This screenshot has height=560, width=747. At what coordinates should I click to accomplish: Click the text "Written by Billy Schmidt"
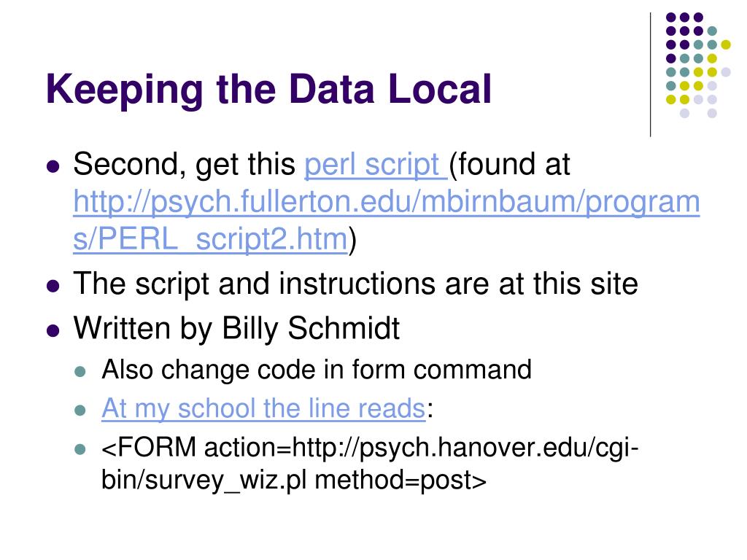click(236, 329)
